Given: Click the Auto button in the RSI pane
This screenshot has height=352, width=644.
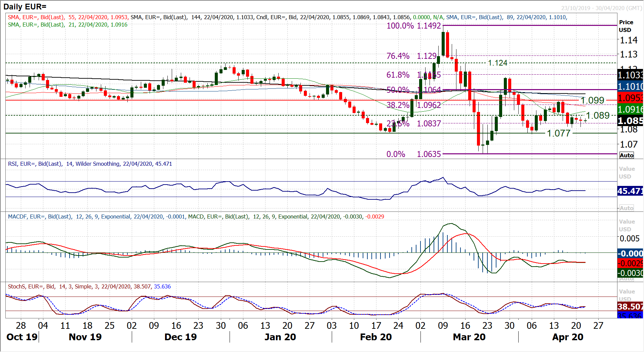Looking at the screenshot, I should tap(627, 208).
